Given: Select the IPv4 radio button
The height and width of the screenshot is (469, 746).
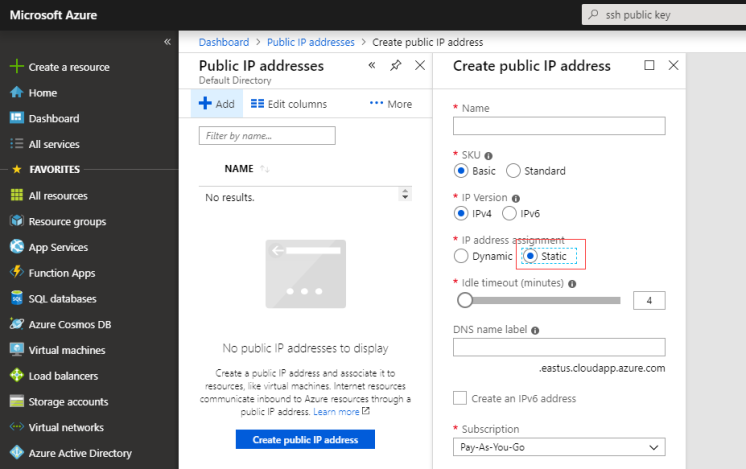Looking at the screenshot, I should coord(461,214).
